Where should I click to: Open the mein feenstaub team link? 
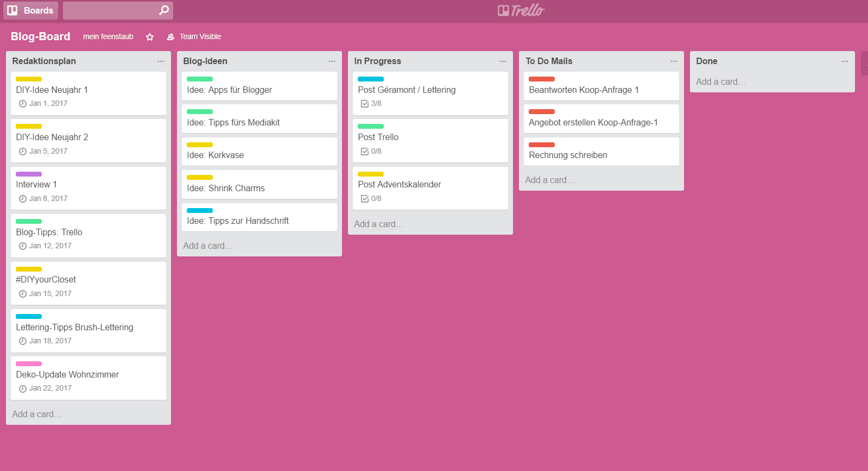click(108, 36)
